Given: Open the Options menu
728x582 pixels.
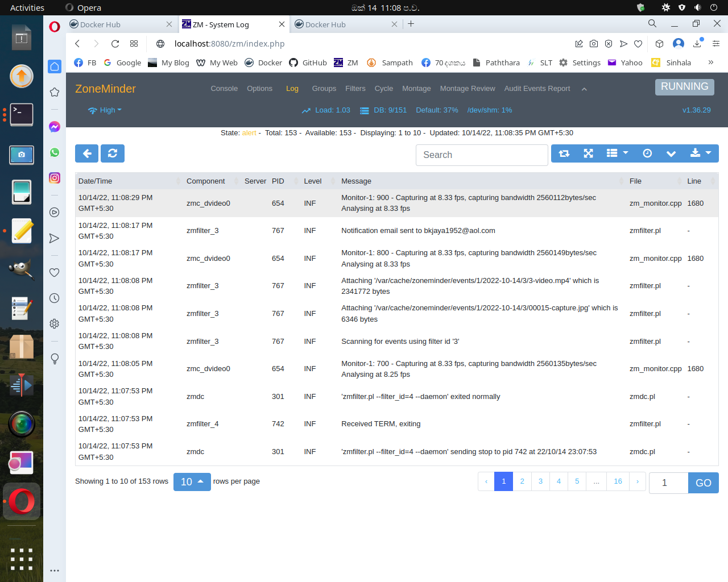Looking at the screenshot, I should (x=259, y=89).
